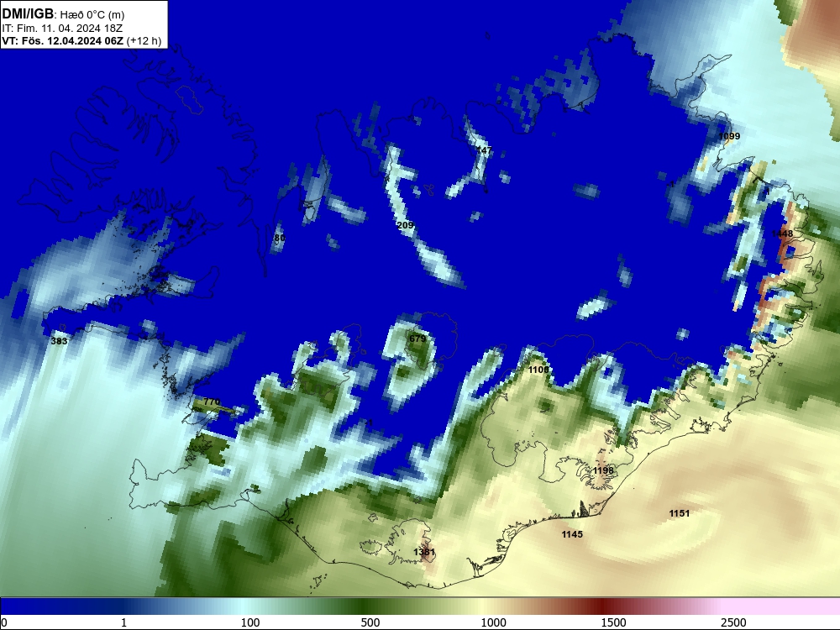Click the 1 label on the color scale

pos(123,622)
